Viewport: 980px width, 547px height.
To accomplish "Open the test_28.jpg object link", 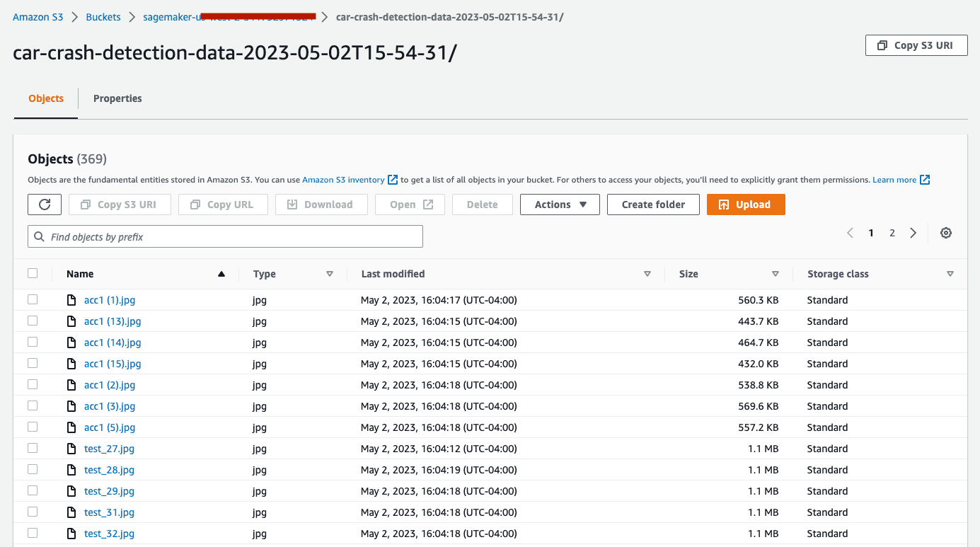I will (x=109, y=470).
